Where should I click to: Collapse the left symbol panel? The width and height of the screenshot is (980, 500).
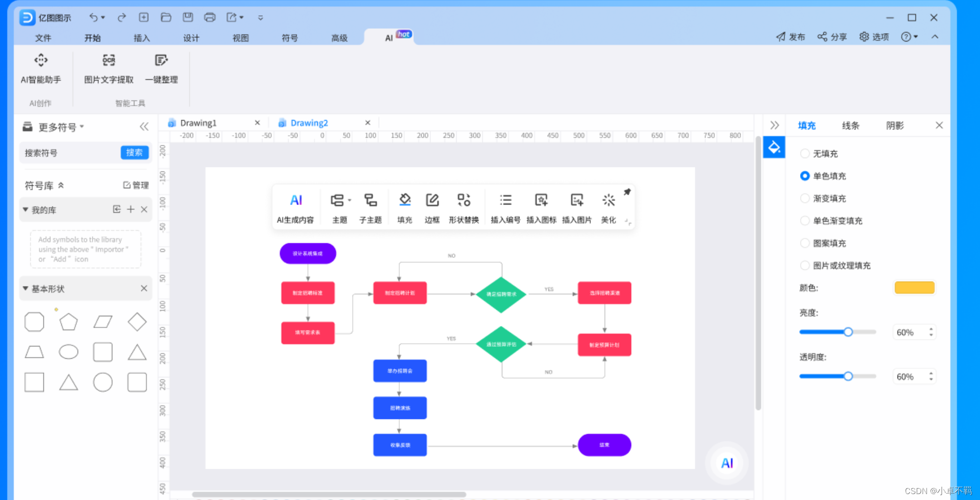coord(144,126)
